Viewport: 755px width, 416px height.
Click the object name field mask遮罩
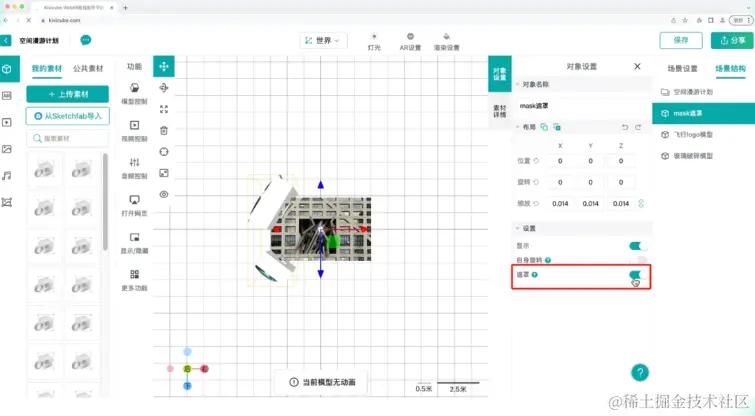[x=582, y=105]
